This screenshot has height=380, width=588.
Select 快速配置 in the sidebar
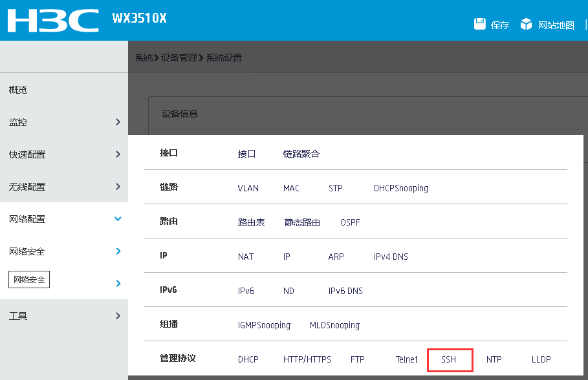[27, 154]
